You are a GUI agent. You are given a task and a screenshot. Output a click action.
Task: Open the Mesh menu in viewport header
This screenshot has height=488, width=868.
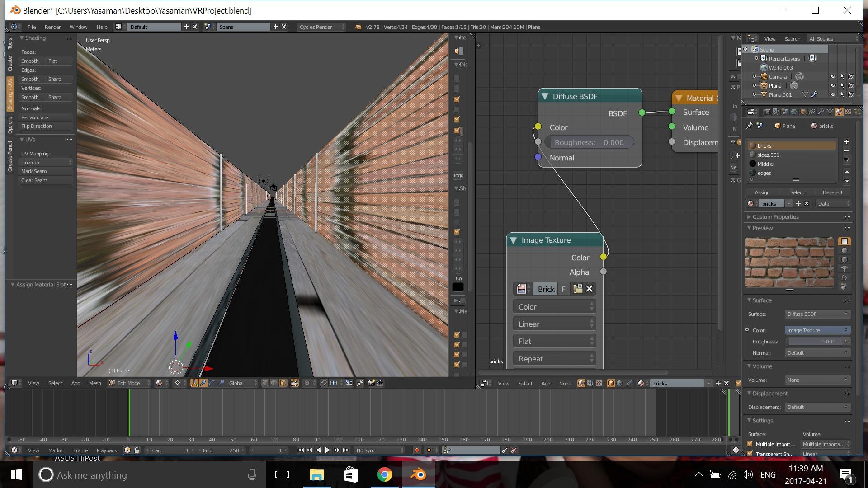tap(95, 383)
